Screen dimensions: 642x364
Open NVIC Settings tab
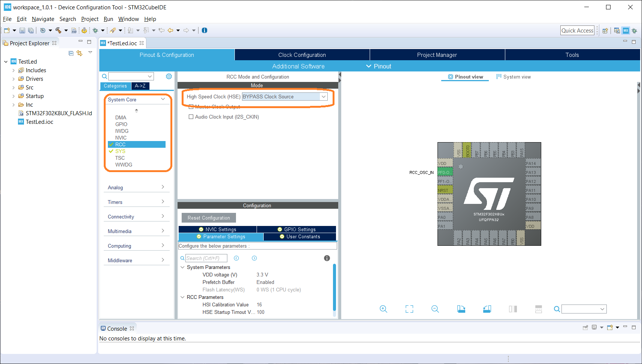point(218,229)
